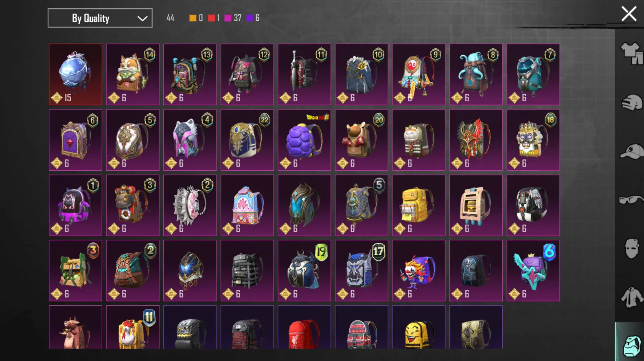Select the glasses category icon
Viewport: 644px width, 361px height.
coord(631,200)
